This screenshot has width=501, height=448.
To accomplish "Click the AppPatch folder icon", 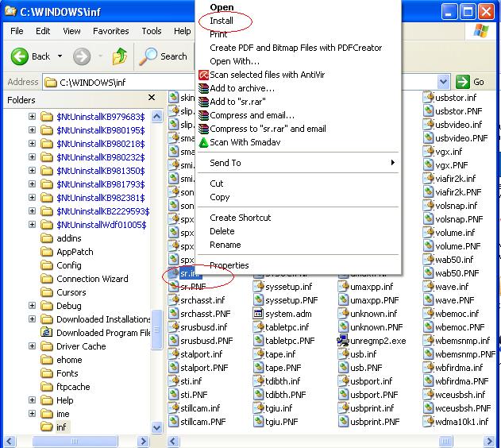I will pyautogui.click(x=47, y=252).
